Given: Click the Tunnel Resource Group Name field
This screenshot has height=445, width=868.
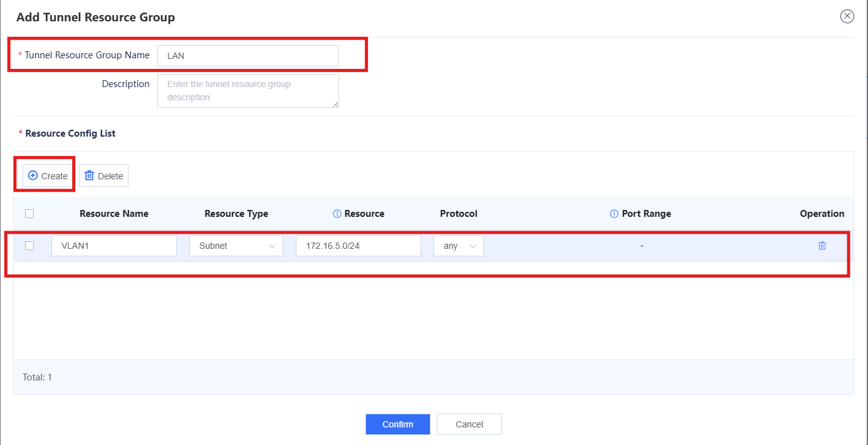Looking at the screenshot, I should pos(248,55).
